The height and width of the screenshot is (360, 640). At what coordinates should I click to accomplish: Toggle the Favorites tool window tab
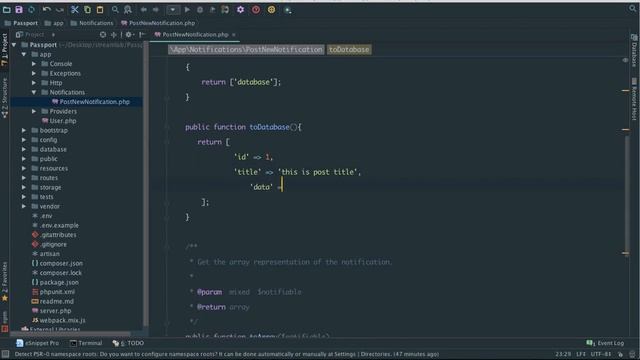pos(4,282)
